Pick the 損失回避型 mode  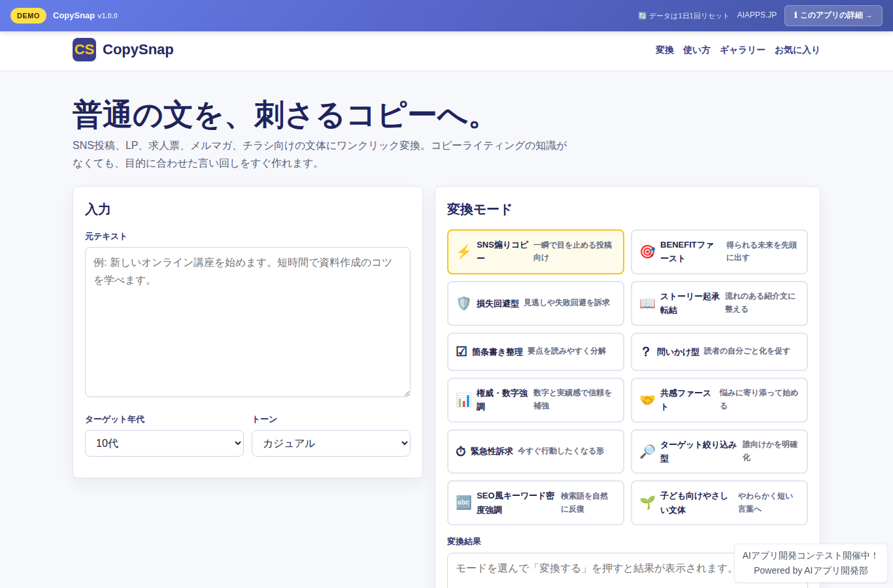coord(535,303)
